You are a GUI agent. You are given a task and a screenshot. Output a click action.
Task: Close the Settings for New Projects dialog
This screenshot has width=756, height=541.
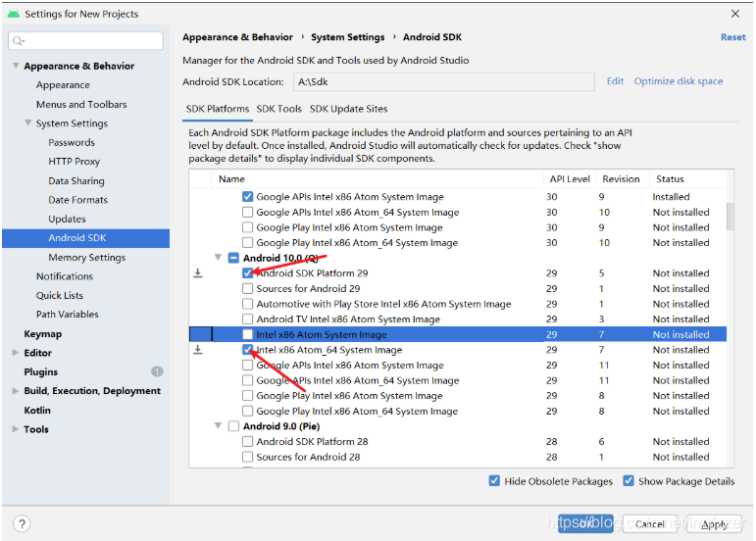734,14
